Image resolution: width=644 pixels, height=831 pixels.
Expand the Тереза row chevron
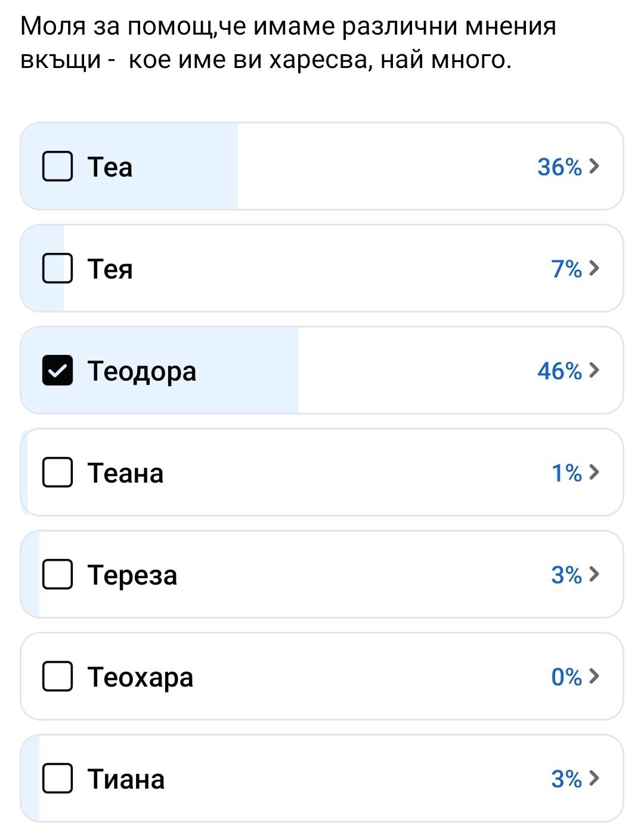(x=594, y=574)
